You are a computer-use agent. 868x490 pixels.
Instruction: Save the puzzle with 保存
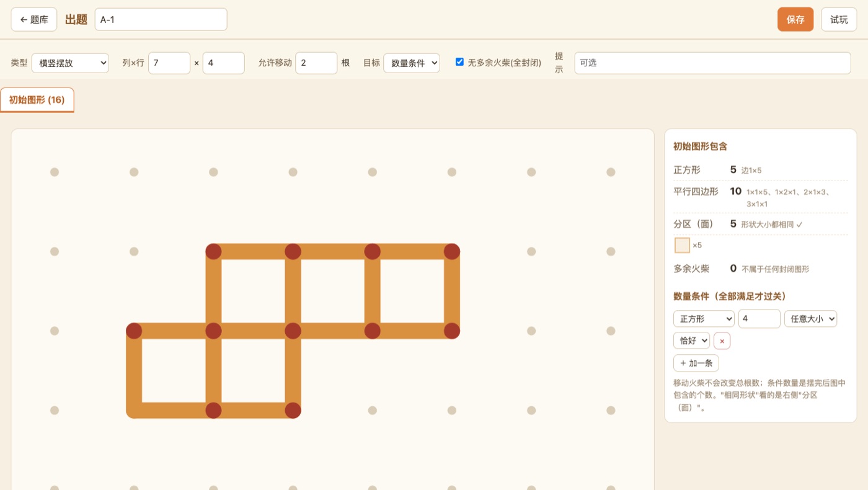(795, 19)
